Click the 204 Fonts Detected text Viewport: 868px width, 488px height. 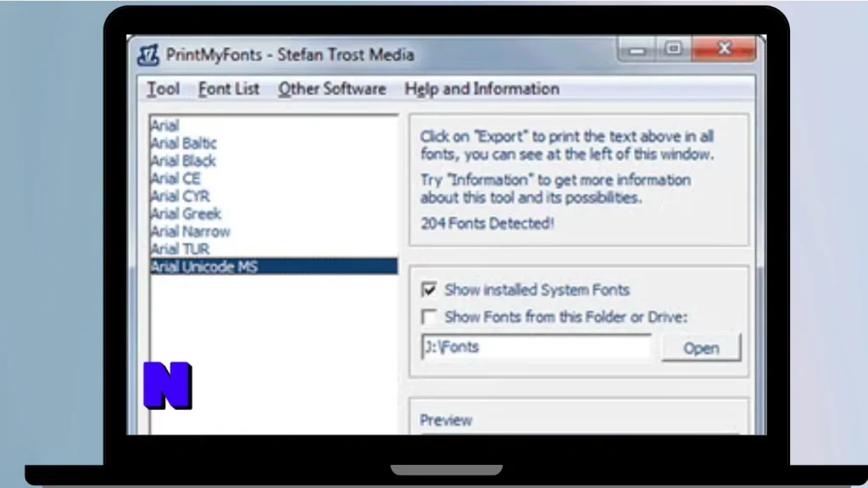click(487, 224)
